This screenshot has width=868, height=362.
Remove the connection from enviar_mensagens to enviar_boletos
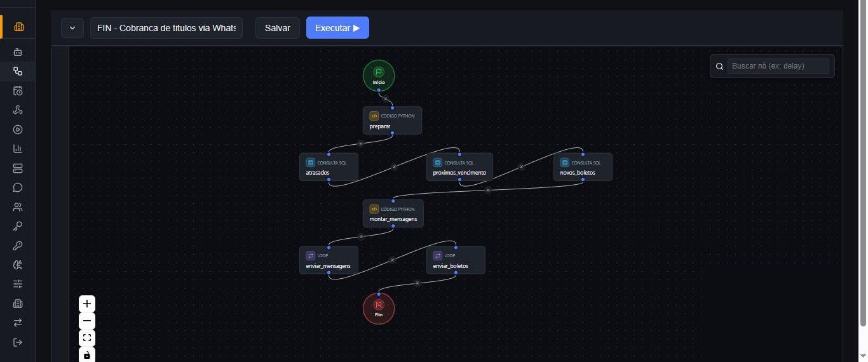[x=392, y=260]
